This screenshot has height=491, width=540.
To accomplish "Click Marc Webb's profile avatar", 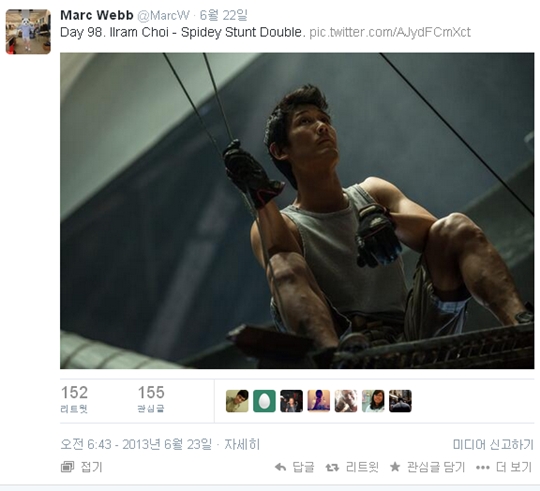I will coord(28,32).
